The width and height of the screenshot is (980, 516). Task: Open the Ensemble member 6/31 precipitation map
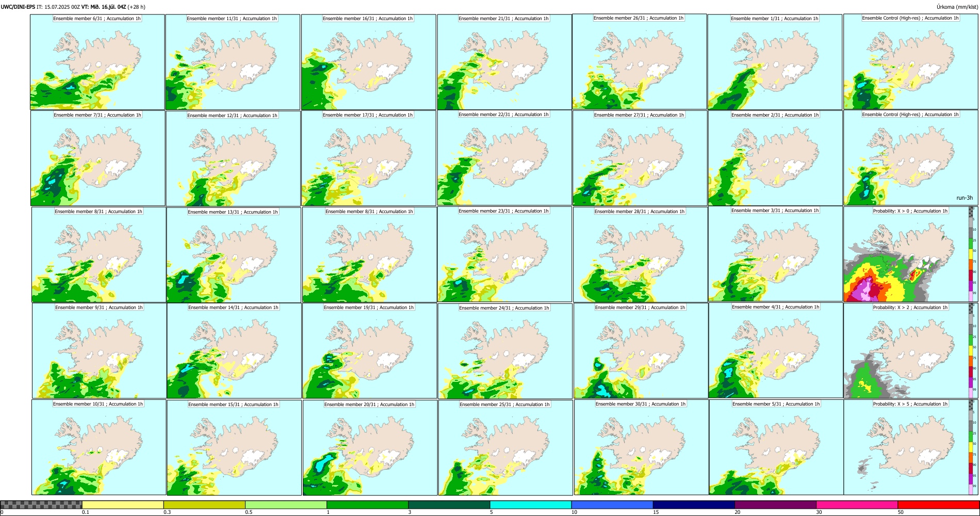pos(97,62)
